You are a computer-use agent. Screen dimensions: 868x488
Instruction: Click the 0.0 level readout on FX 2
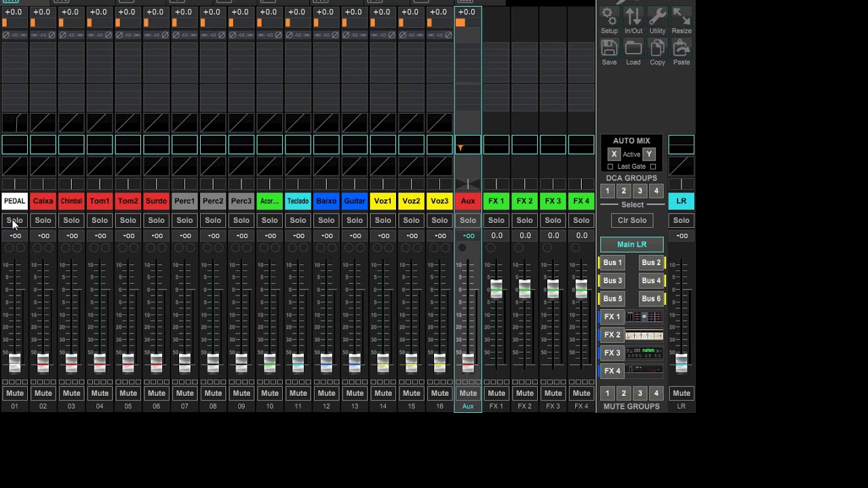tap(525, 236)
